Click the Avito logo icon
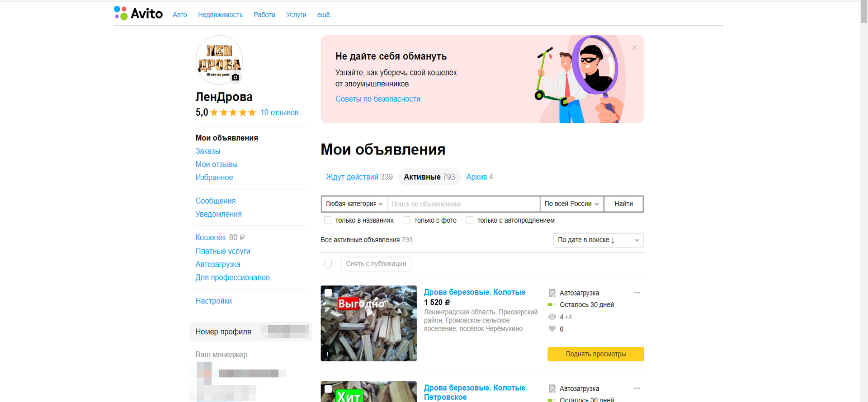 click(121, 13)
